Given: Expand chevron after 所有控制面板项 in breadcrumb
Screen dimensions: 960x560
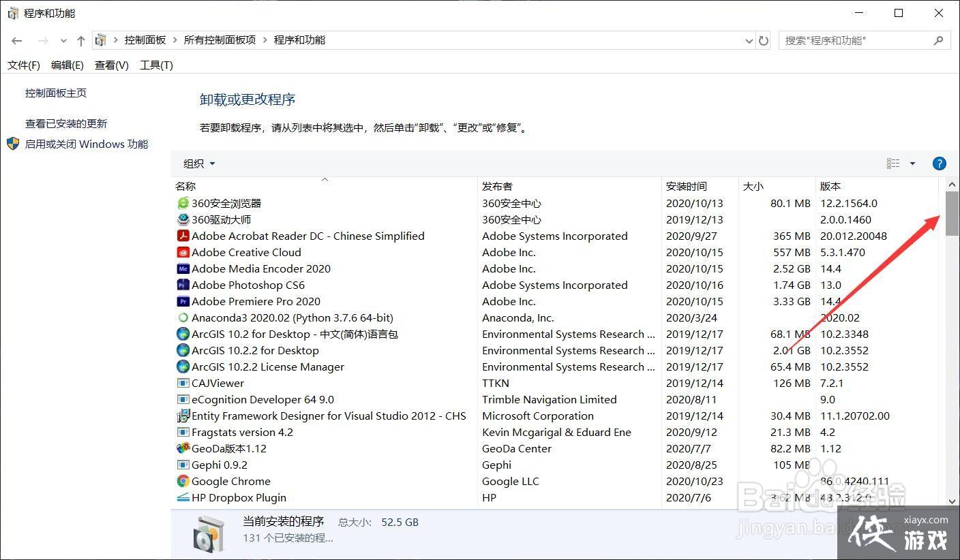Looking at the screenshot, I should click(x=265, y=40).
